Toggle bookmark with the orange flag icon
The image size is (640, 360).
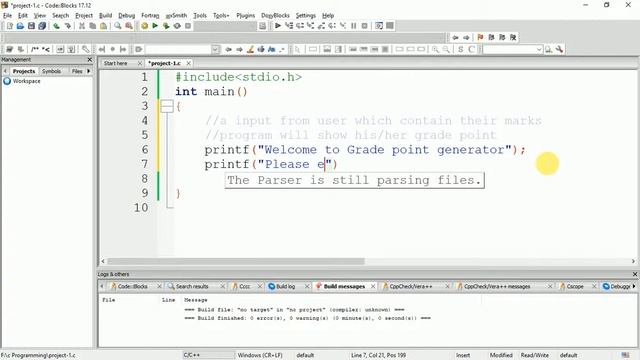[480, 38]
